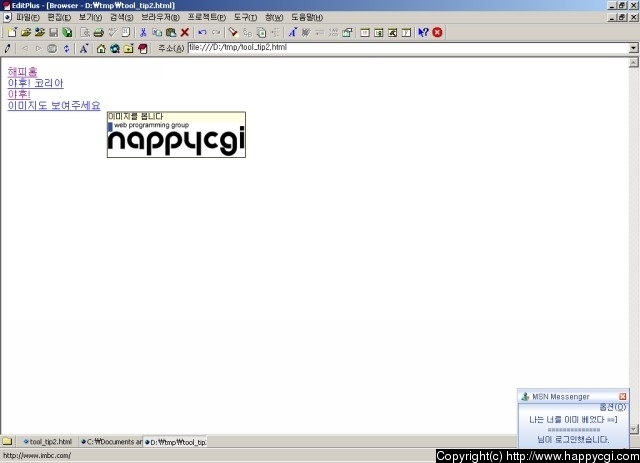The width and height of the screenshot is (640, 463).
Task: Follow the 해피홈 link
Action: pos(22,72)
